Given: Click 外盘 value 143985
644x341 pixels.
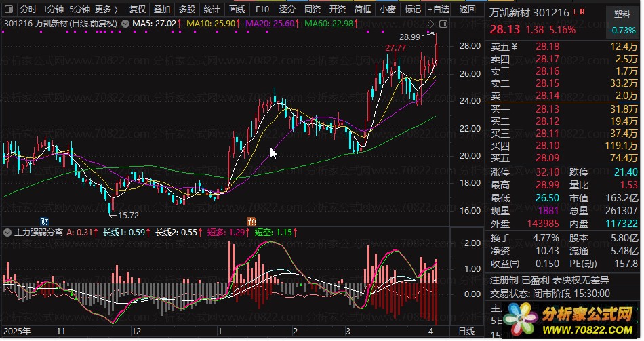Looking at the screenshot, I should [543, 224].
